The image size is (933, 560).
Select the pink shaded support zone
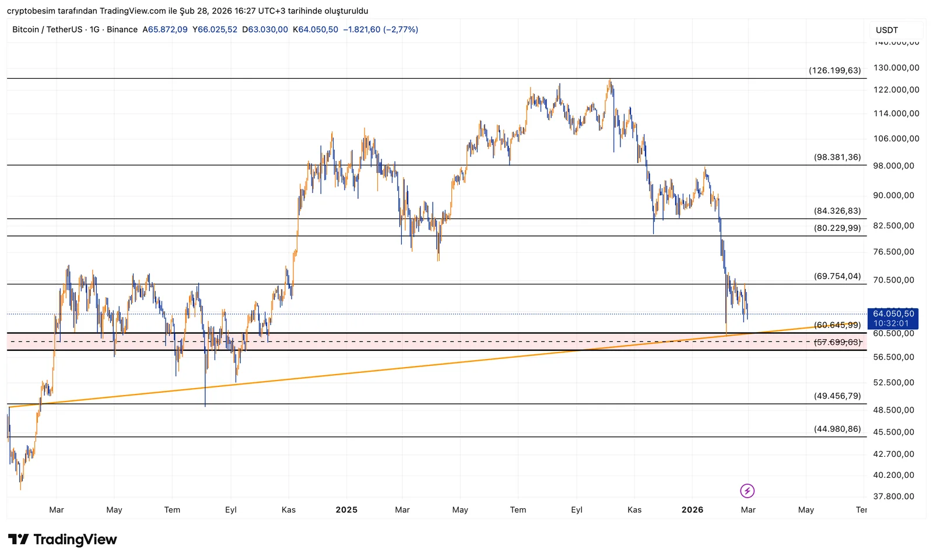408,341
